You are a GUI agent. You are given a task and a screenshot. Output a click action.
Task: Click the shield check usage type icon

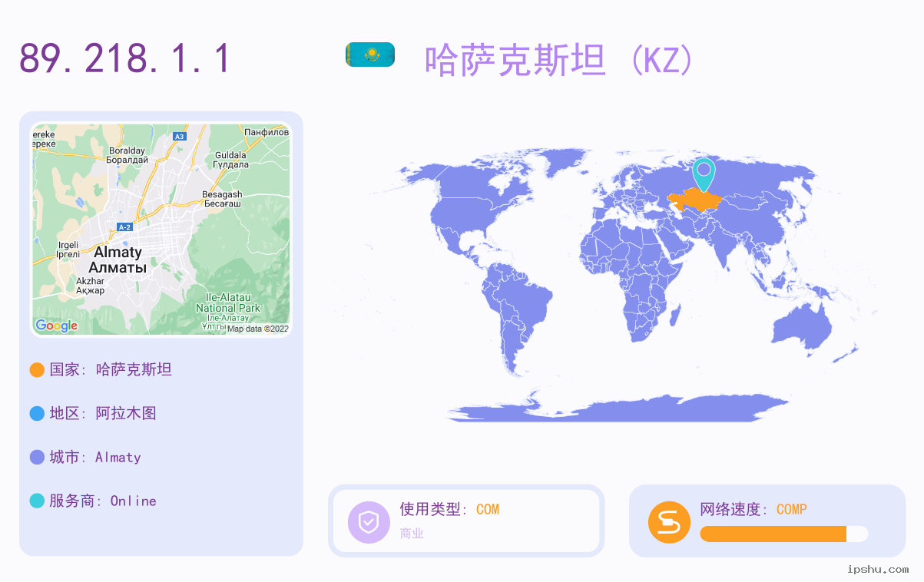(369, 522)
